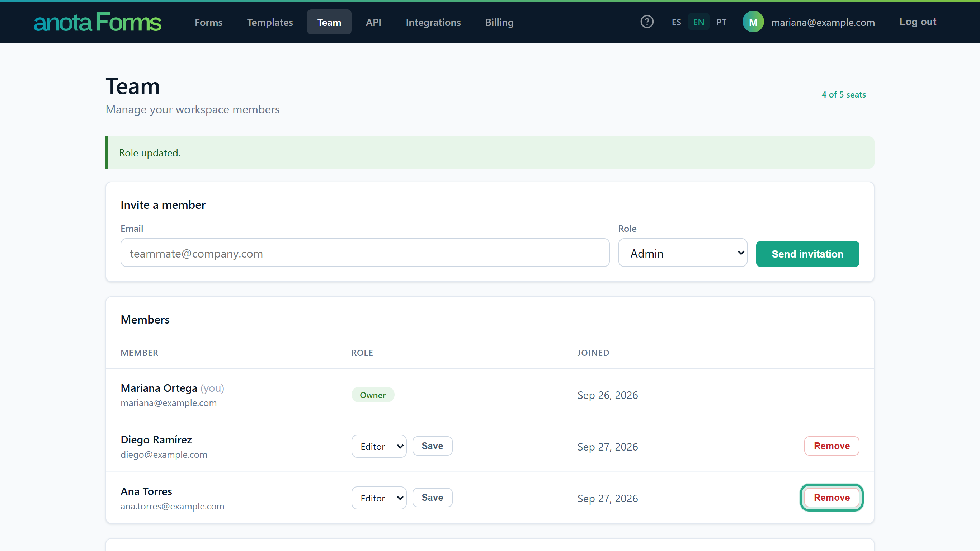Switch language to PT

[721, 22]
